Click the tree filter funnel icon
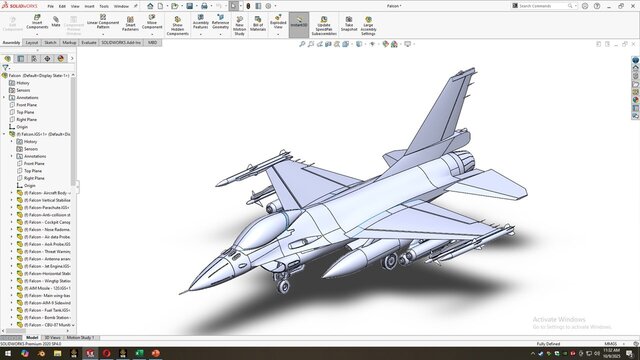 click(x=5, y=68)
